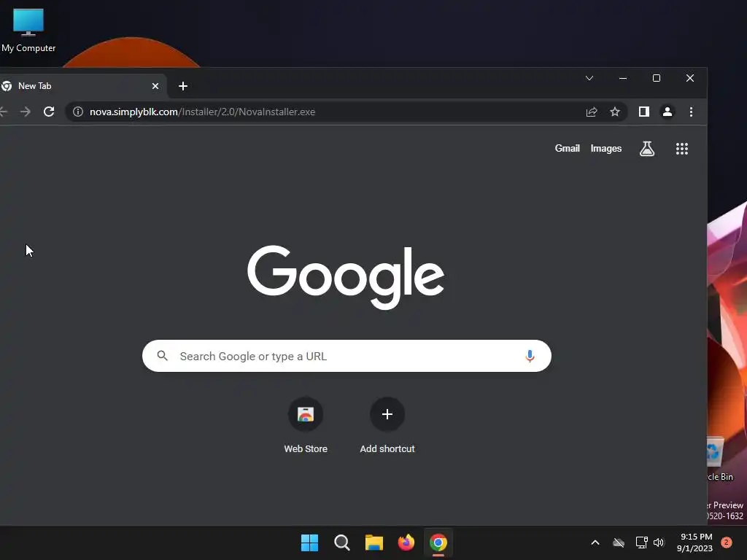
Task: Open network status tray icon
Action: tap(641, 542)
